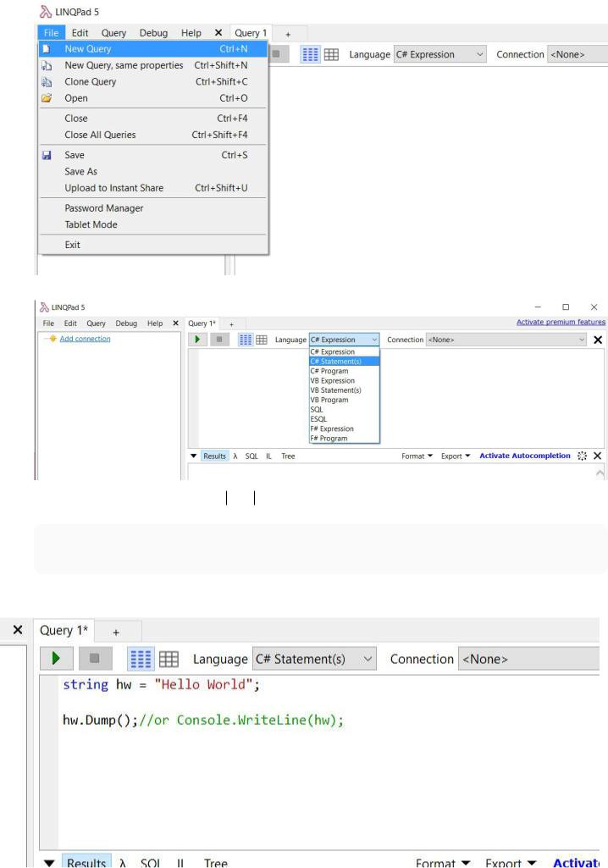608x868 pixels.
Task: Click Save As in the File menu
Action: pyautogui.click(x=153, y=172)
